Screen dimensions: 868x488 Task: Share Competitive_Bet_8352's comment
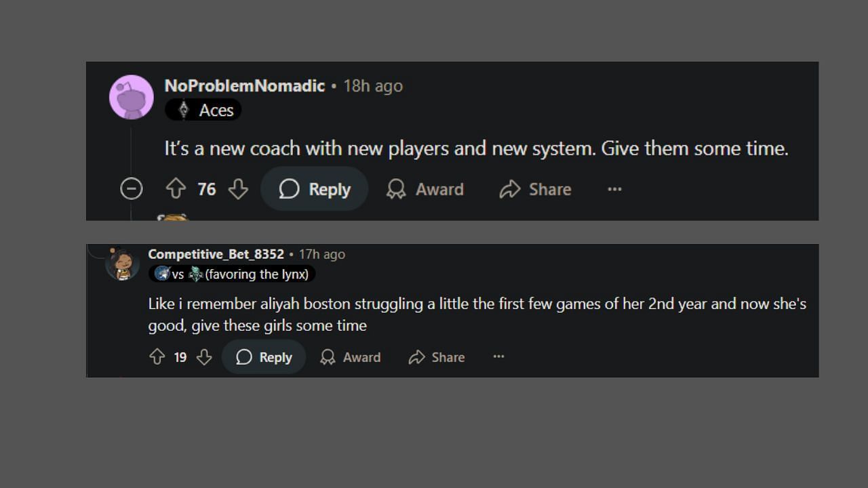tap(437, 357)
